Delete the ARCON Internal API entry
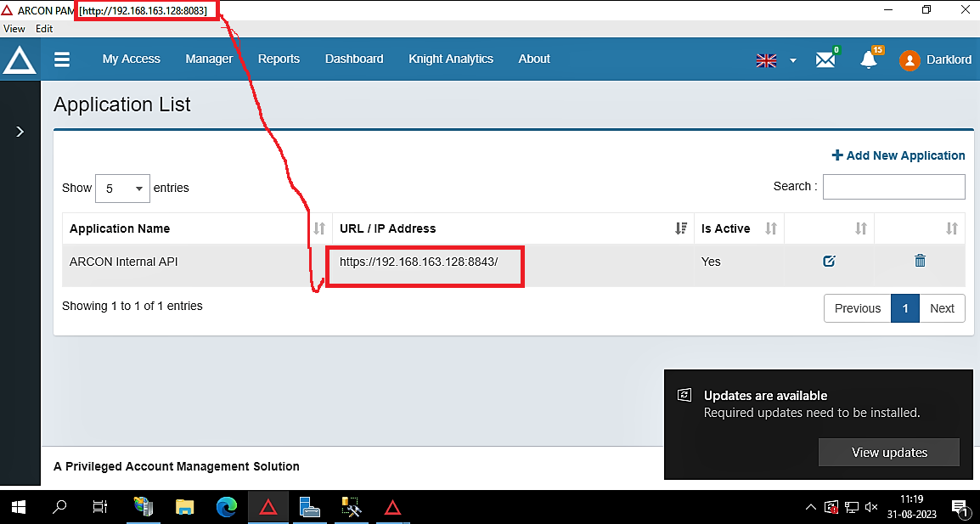 (920, 261)
